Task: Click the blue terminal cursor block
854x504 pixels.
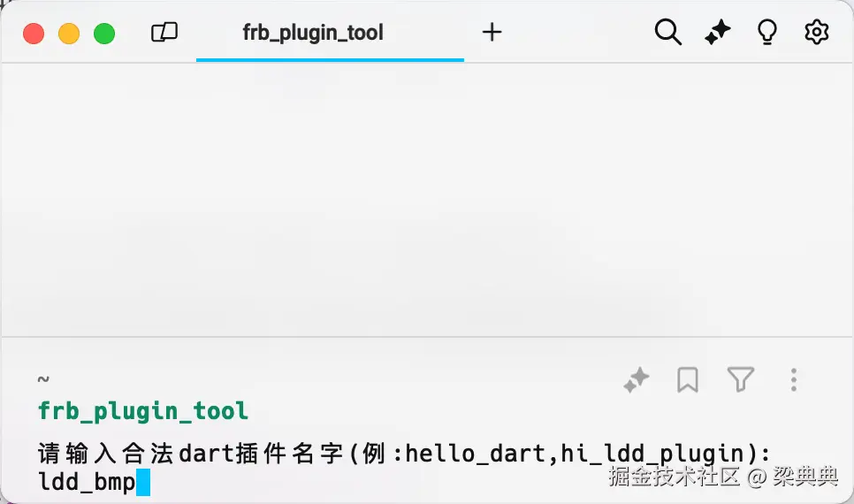Action: point(143,483)
